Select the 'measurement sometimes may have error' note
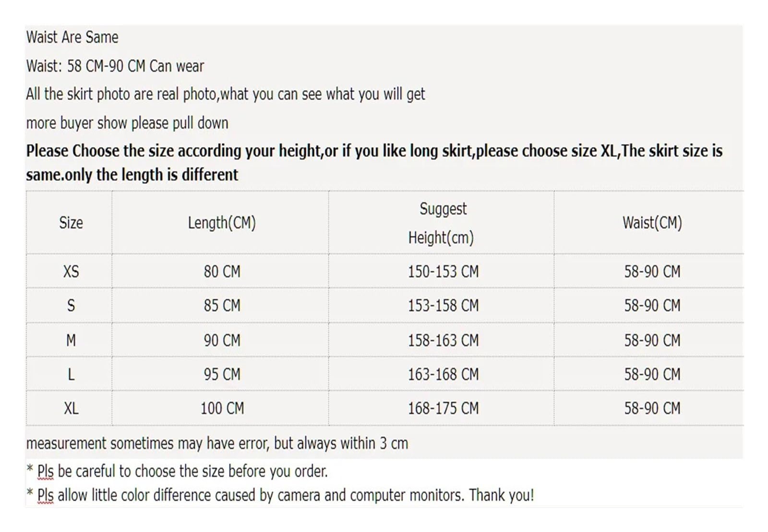768x532 pixels. tap(217, 443)
